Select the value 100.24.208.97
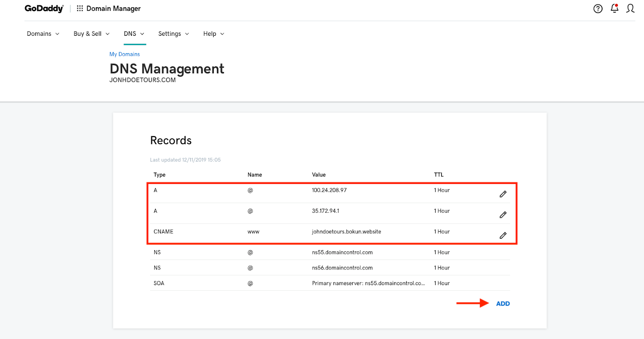 329,190
